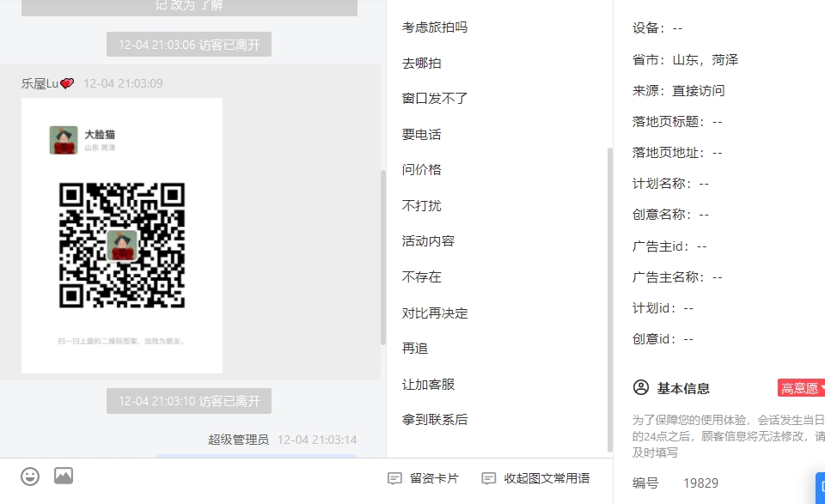Click the 留资卡片 card icon
This screenshot has height=504, width=825.
[394, 478]
